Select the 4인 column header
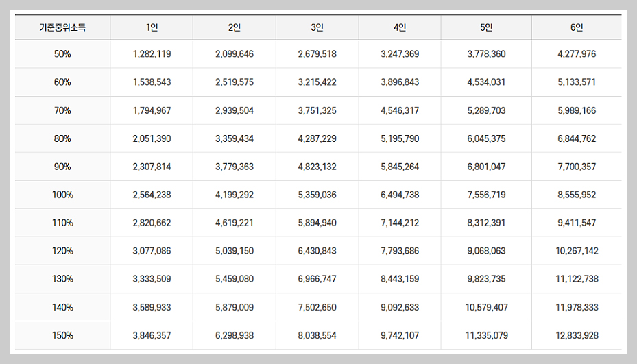 point(400,27)
